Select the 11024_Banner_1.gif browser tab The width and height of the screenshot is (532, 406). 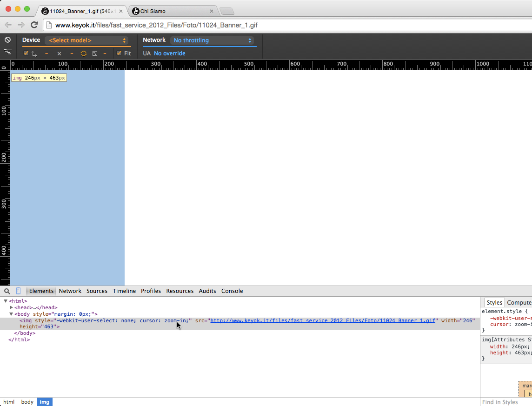click(81, 11)
